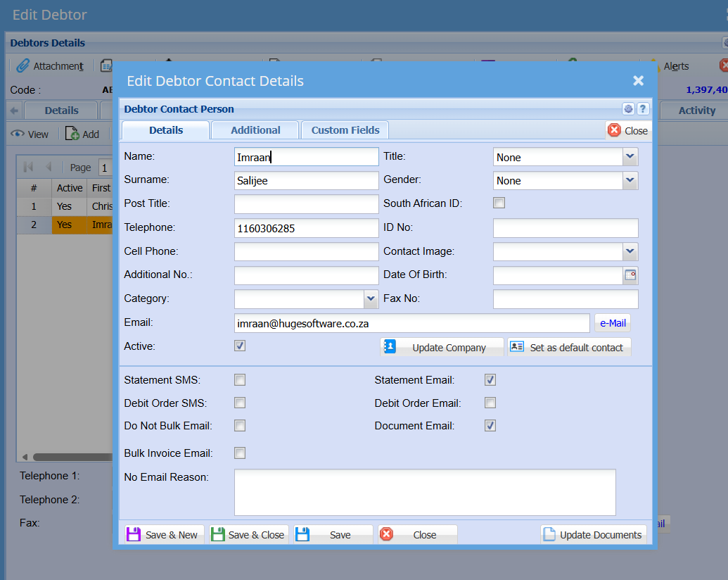Click the Date Of Birth input field

click(x=558, y=275)
